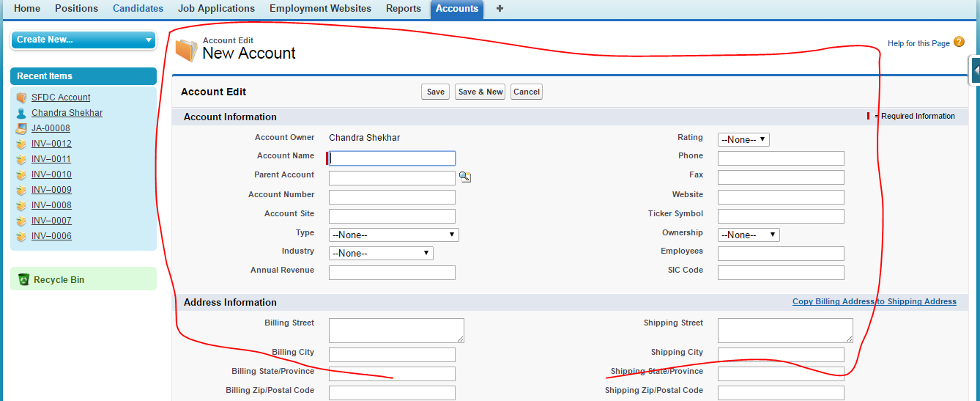This screenshot has height=401, width=980.
Task: Click the Recycle Bin icon
Action: (x=23, y=279)
